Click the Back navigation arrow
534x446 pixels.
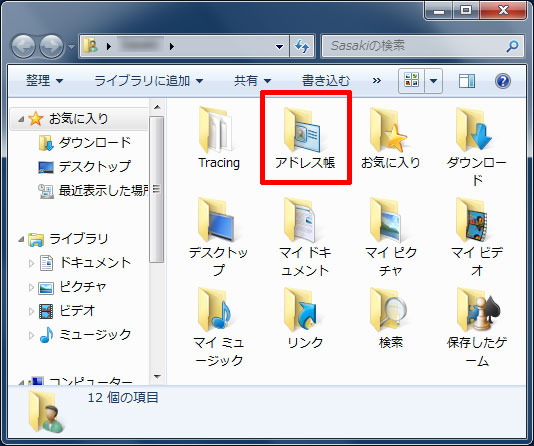tap(23, 46)
